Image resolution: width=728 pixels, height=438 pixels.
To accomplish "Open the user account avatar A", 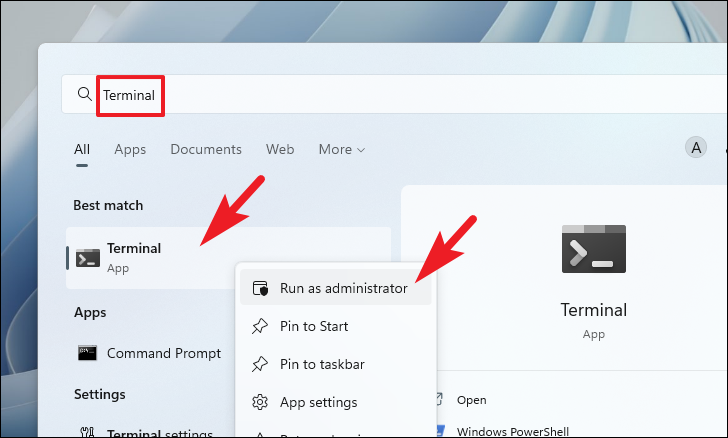I will 696,148.
